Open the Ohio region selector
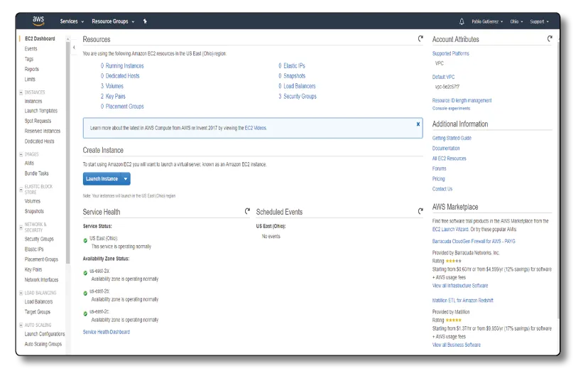 (516, 21)
